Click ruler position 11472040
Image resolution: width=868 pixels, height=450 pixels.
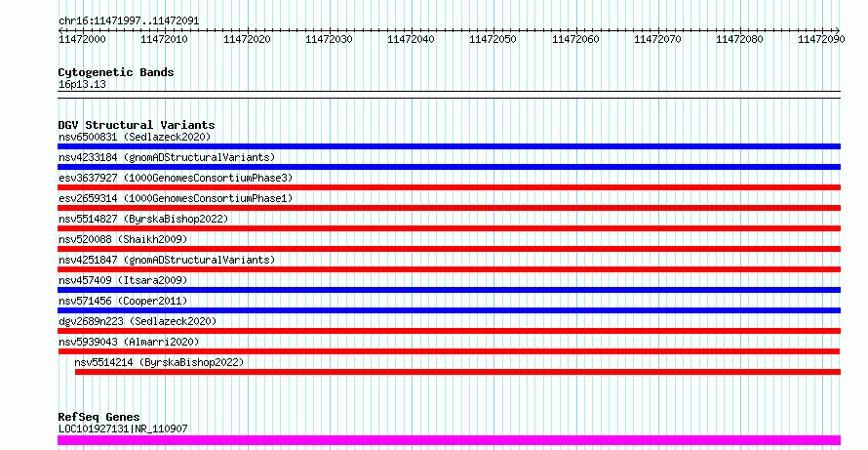coord(411,39)
